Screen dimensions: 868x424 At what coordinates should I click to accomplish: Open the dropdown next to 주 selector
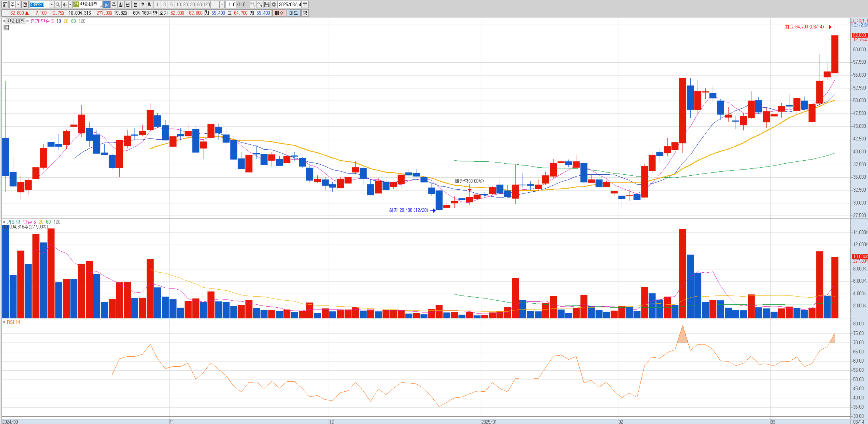18,4
